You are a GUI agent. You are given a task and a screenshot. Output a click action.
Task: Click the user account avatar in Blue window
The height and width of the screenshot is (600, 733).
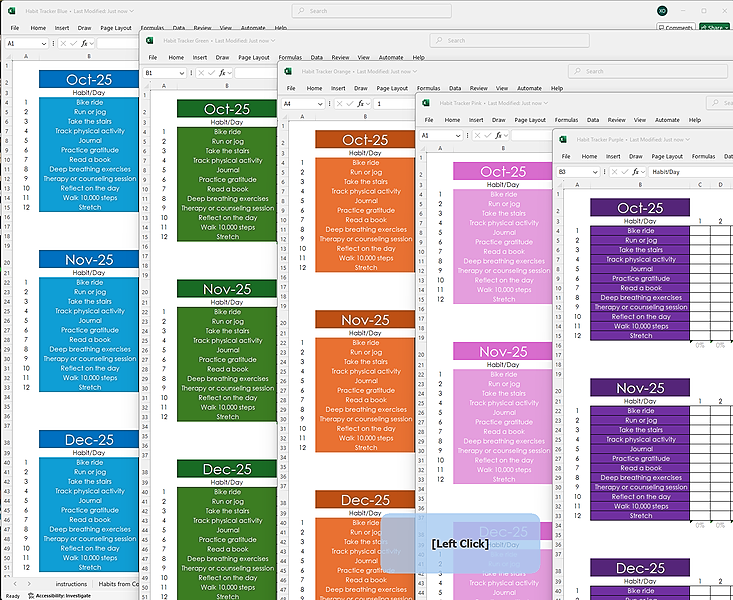point(661,11)
